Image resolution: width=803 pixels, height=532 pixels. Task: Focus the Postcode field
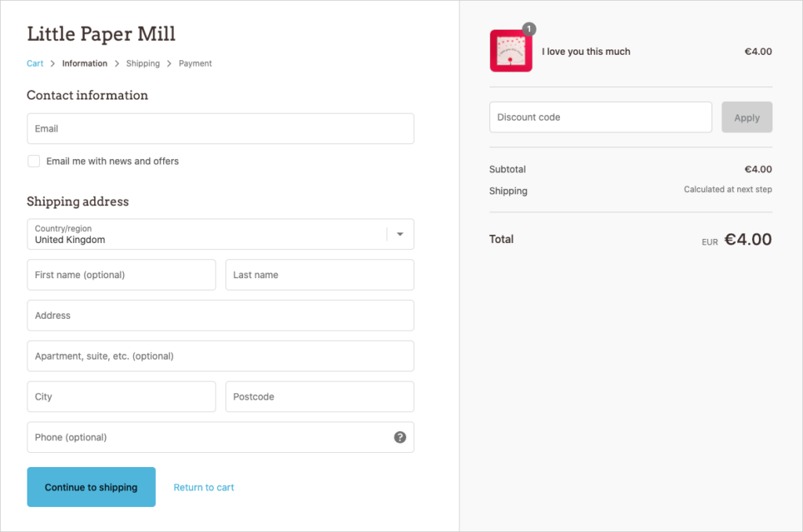(x=320, y=396)
